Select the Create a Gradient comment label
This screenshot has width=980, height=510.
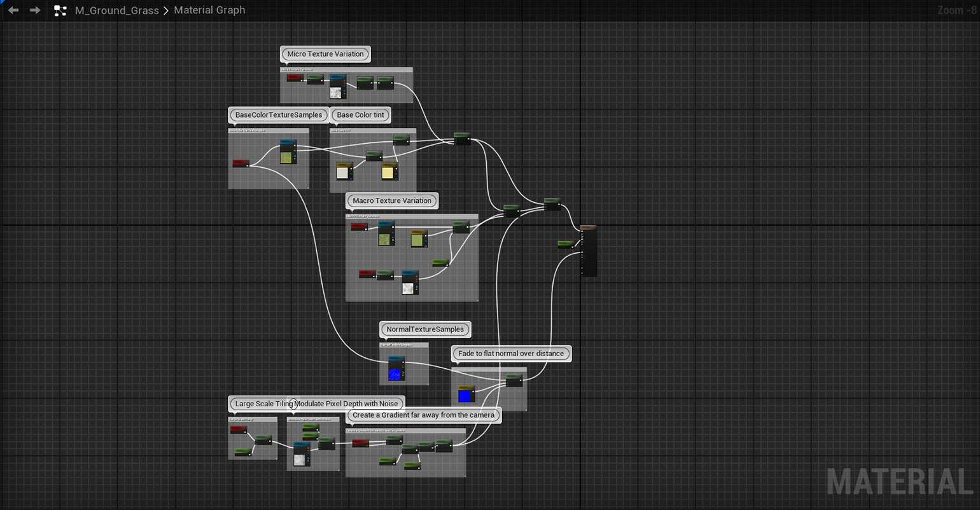pos(424,415)
